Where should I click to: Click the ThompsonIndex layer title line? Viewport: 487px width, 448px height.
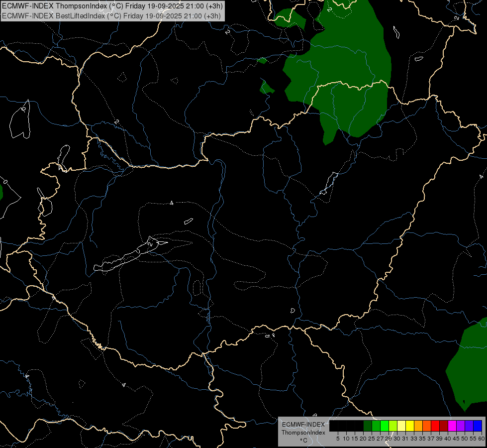112,6
